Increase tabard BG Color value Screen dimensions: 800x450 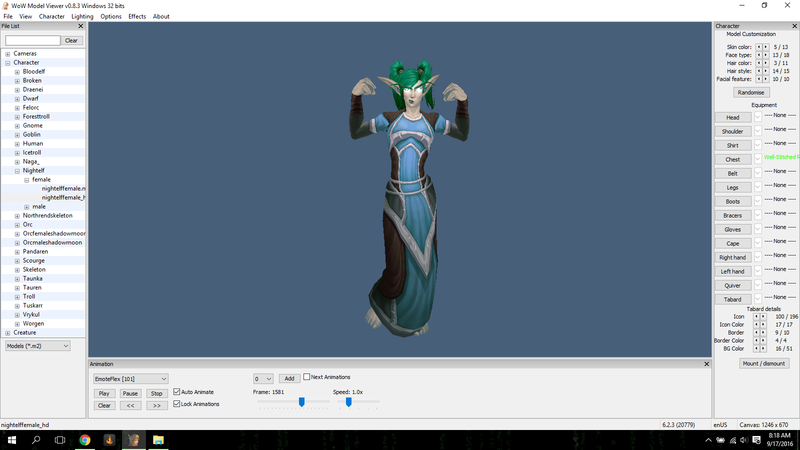coord(764,349)
